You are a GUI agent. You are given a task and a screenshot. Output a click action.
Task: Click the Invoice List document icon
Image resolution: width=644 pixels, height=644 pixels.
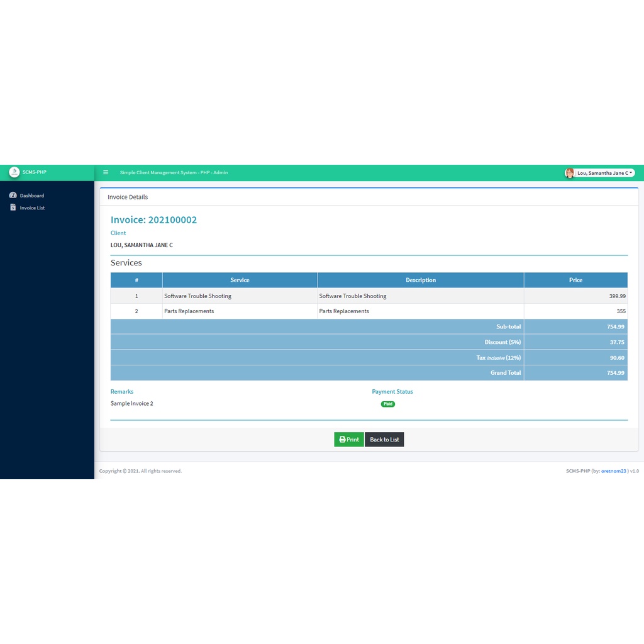(13, 208)
